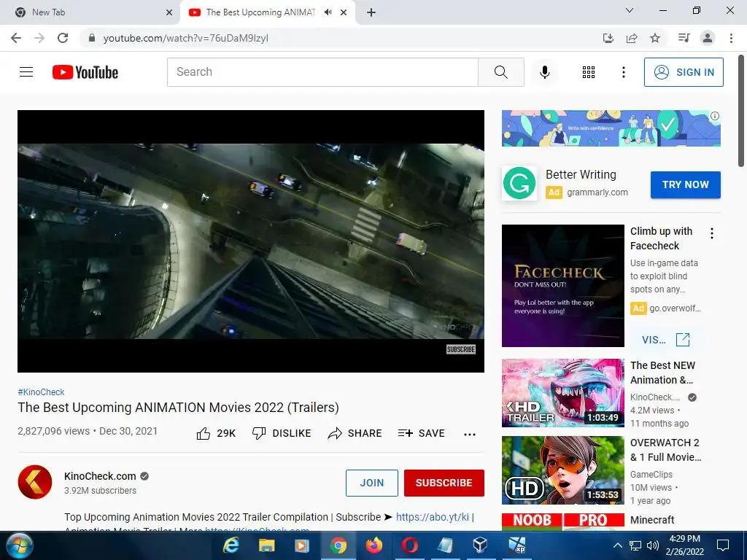
Task: Open the abo.yt/ki link in description
Action: 433,517
